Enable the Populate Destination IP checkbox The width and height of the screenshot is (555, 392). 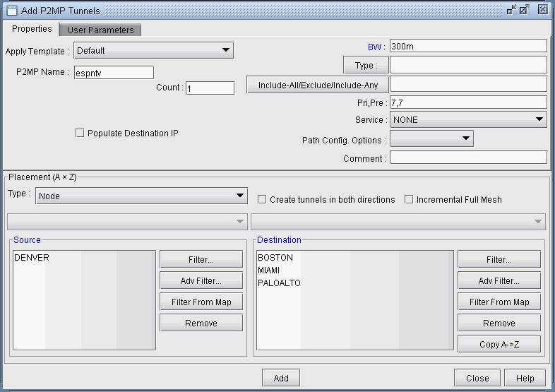pos(80,133)
